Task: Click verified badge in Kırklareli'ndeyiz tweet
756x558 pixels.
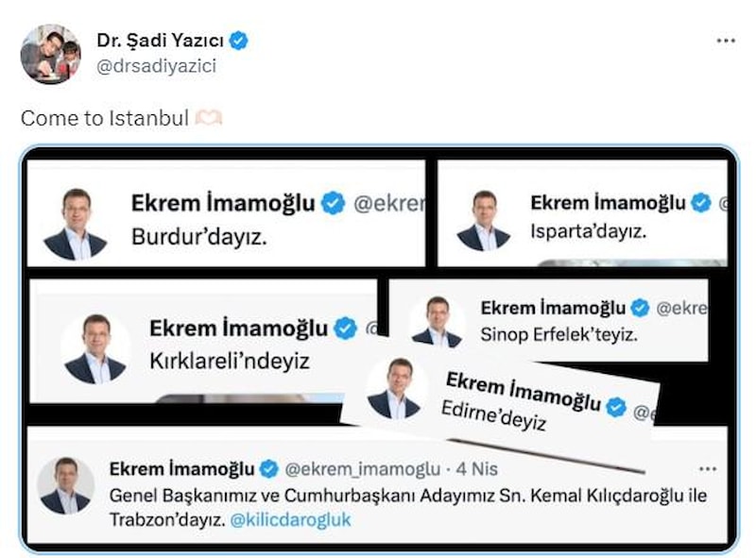Action: click(346, 329)
